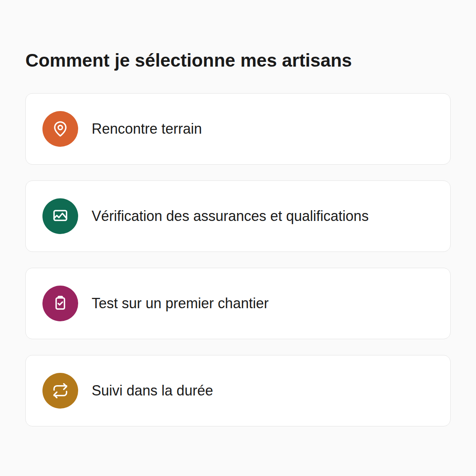Screen dimensions: 476x476
Task: Click the purple clipboard check icon
Action: click(60, 303)
